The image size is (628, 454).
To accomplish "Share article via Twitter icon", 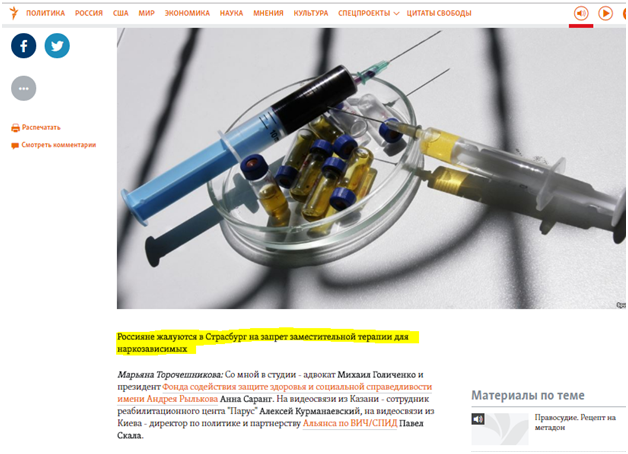I will click(x=57, y=46).
